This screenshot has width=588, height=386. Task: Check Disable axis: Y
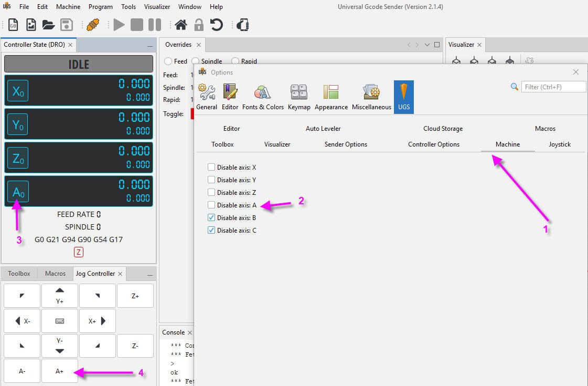[x=211, y=180]
